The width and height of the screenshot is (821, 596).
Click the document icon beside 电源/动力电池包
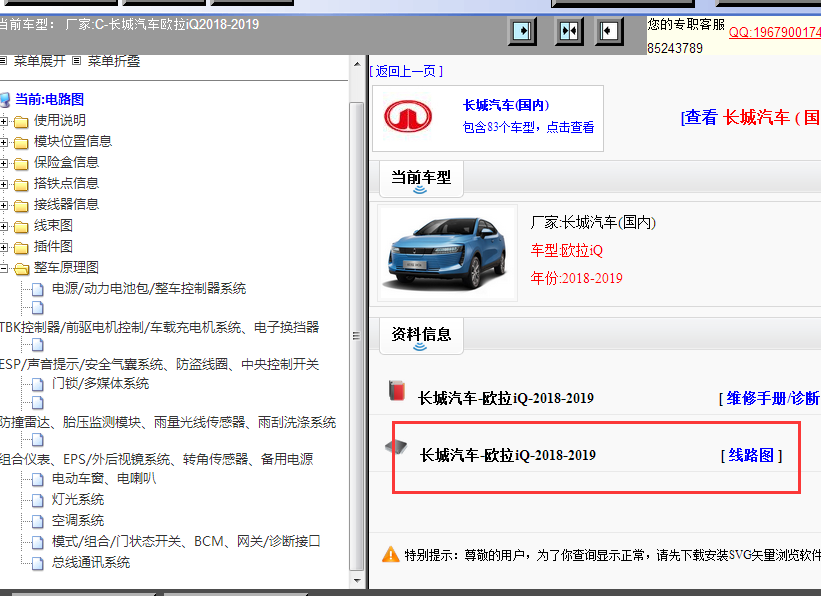tap(38, 289)
